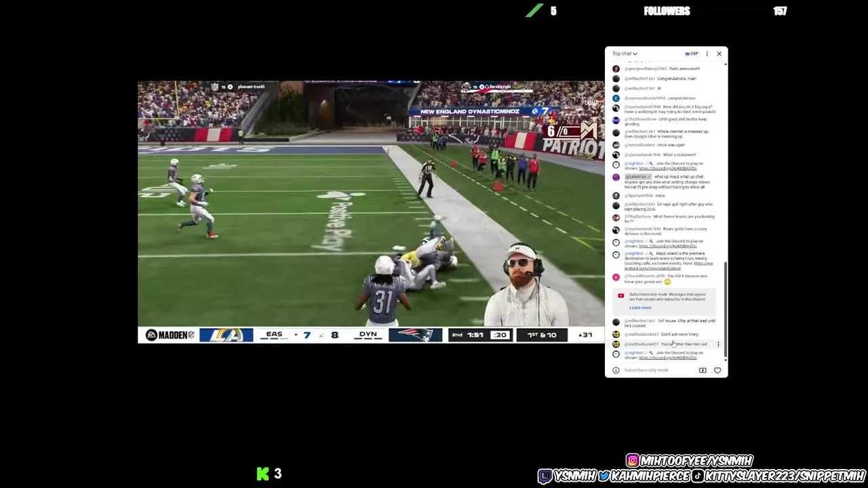This screenshot has width=868, height=488.
Task: Click georgewilliamsjr3985's avatar in chat
Action: [616, 68]
